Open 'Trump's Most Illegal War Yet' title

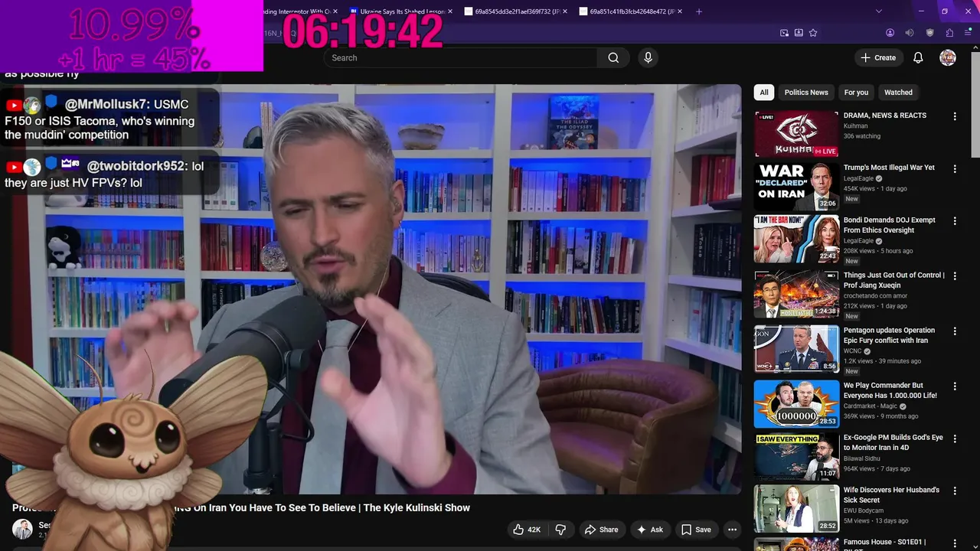point(889,168)
